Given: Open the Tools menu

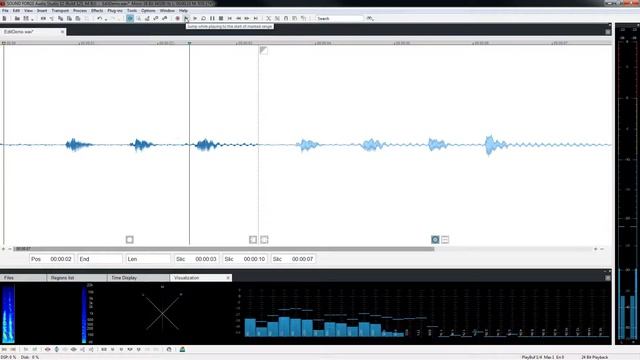Looking at the screenshot, I should point(132,11).
